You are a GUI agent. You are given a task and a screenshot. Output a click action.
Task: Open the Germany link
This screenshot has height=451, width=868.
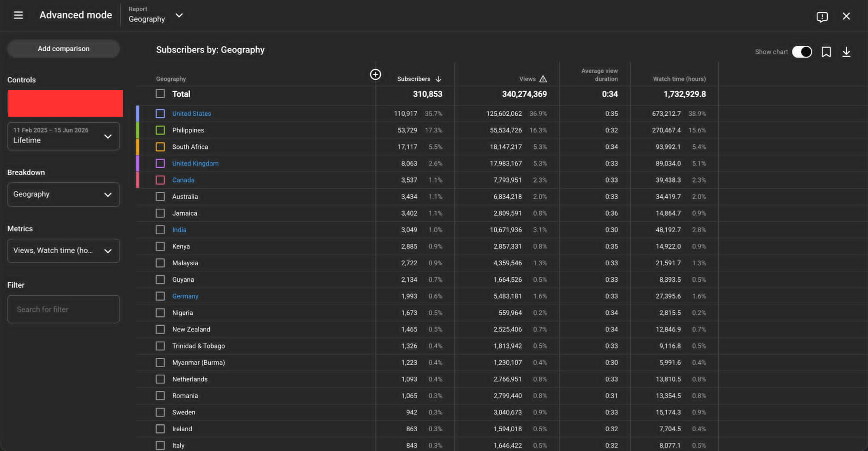185,296
